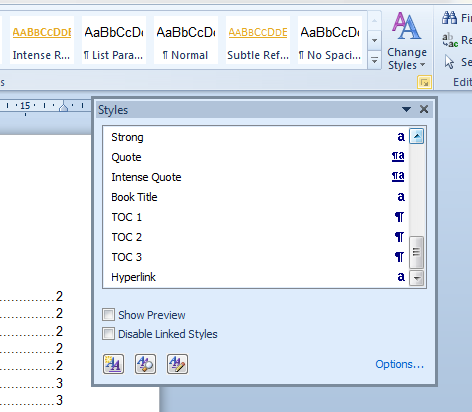Screen dimensions: 472x412
Task: Select the Hyperlink style
Action: [x=256, y=277]
